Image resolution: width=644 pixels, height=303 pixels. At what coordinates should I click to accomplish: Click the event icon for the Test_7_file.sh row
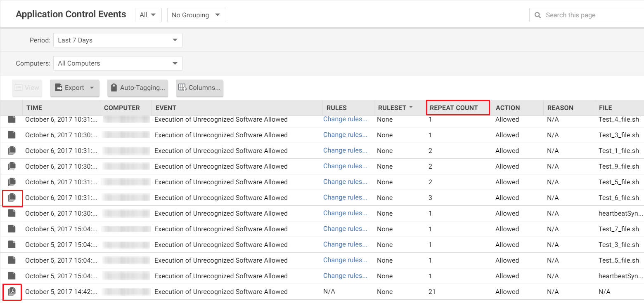click(12, 229)
